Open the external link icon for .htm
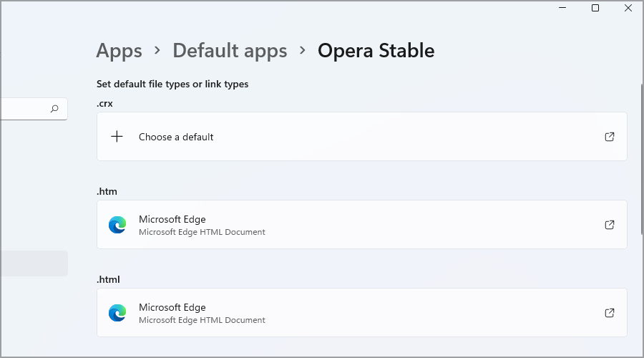Screen dimensions: 644x358 coord(610,225)
